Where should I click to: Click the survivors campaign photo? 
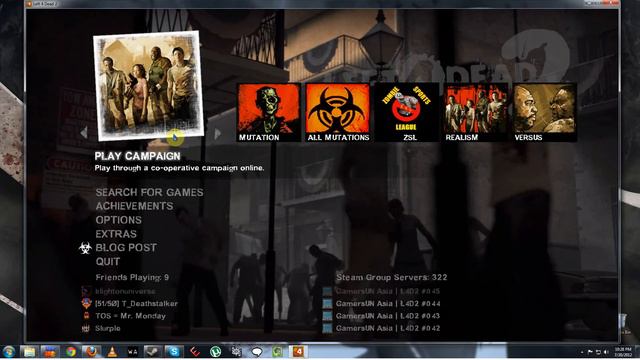pyautogui.click(x=149, y=85)
